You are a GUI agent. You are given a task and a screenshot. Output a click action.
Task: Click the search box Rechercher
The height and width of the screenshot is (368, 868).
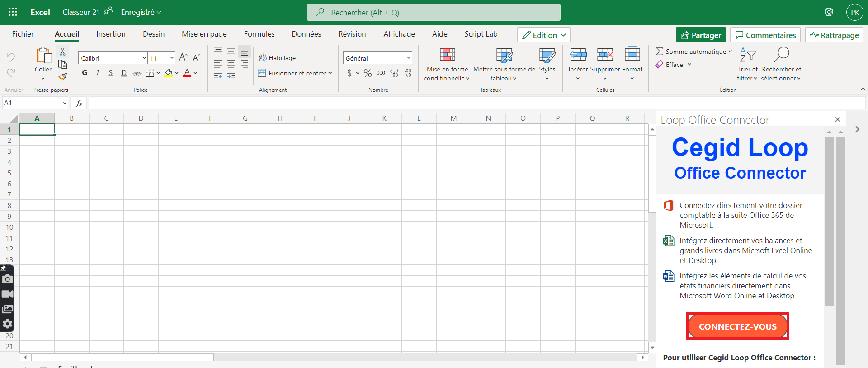click(x=434, y=12)
